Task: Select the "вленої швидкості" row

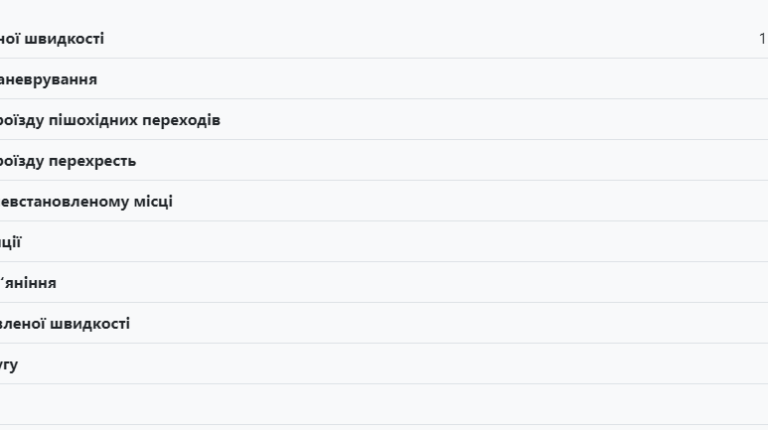Action: pyautogui.click(x=384, y=324)
